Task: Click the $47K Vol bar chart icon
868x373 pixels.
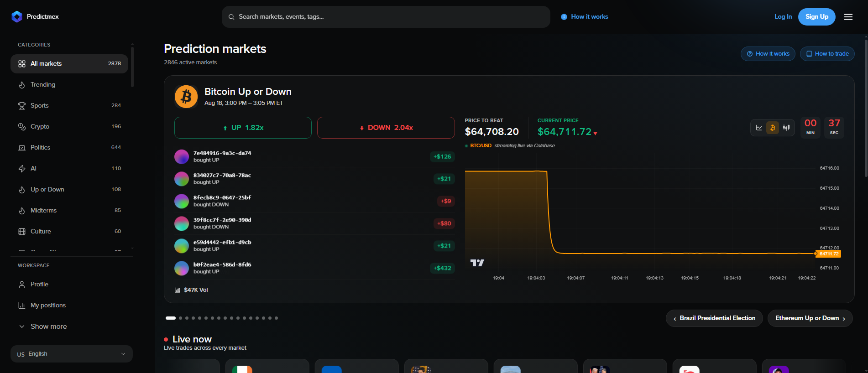Action: pos(178,290)
